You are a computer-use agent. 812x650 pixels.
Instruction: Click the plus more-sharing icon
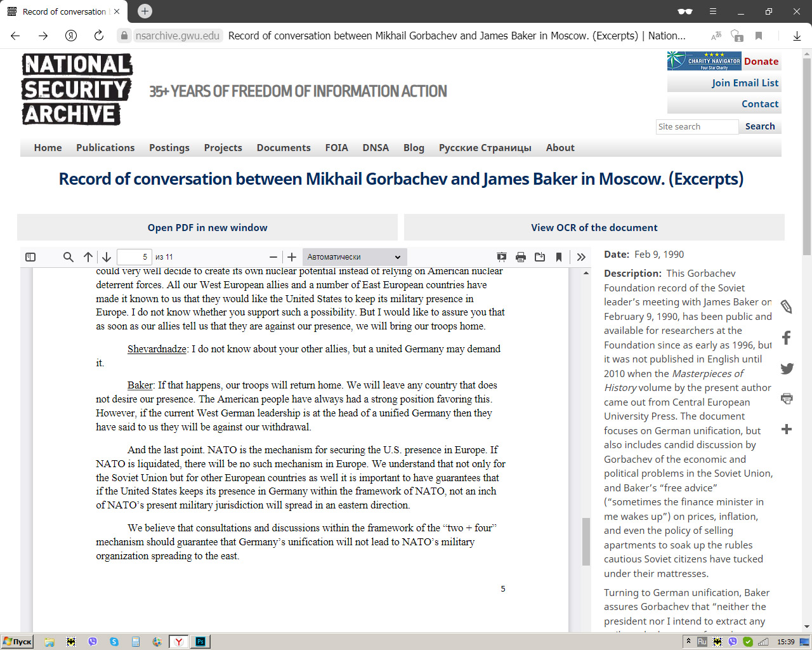pos(787,429)
